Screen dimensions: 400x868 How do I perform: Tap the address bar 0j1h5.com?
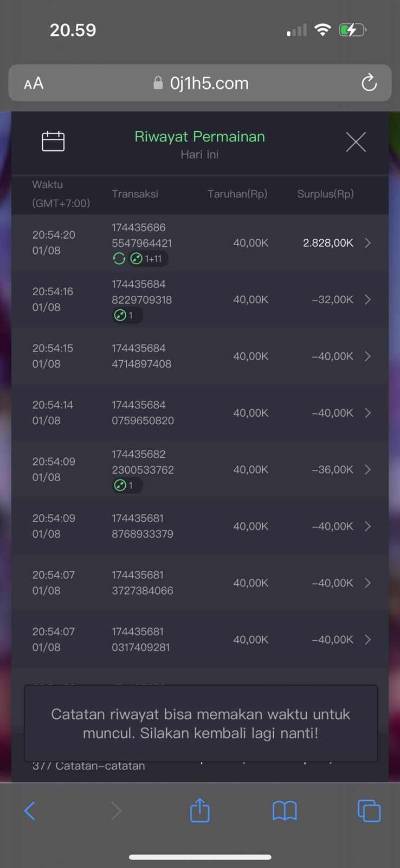click(209, 83)
